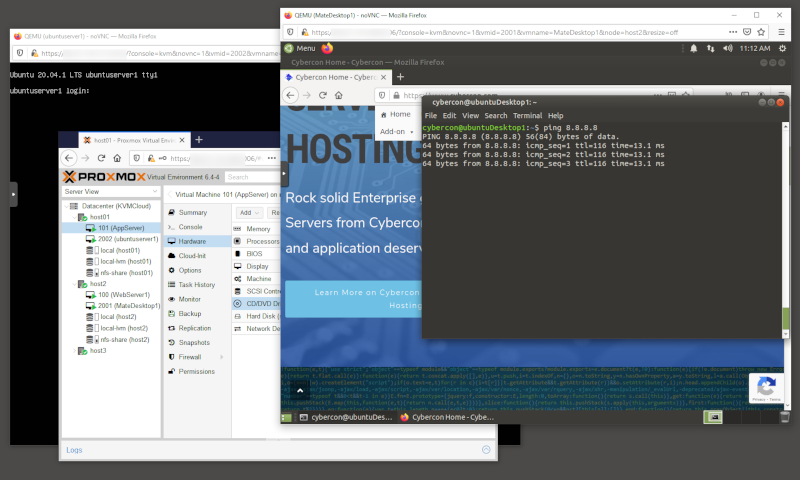Select the Memory hardware row
The height and width of the screenshot is (480, 800).
(257, 229)
